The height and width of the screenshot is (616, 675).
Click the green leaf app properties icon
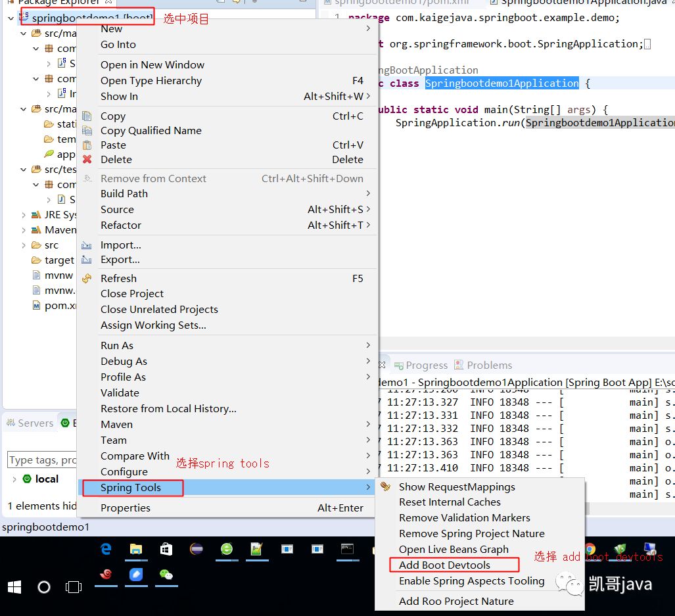point(49,154)
